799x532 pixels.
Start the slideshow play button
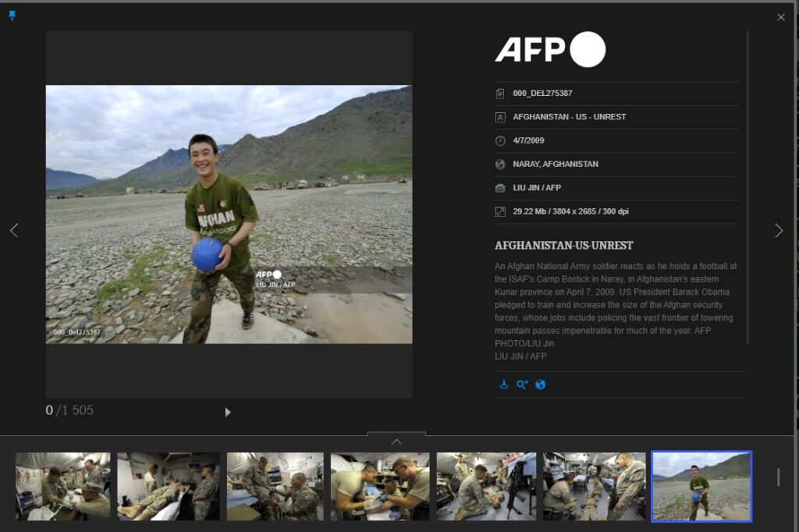click(x=228, y=412)
